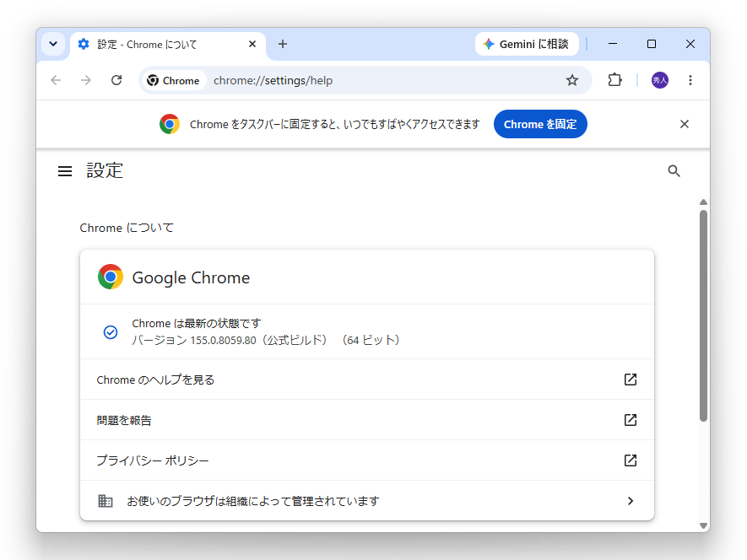Click the Chrome logo in promo banner
This screenshot has height=560, width=747.
170,124
